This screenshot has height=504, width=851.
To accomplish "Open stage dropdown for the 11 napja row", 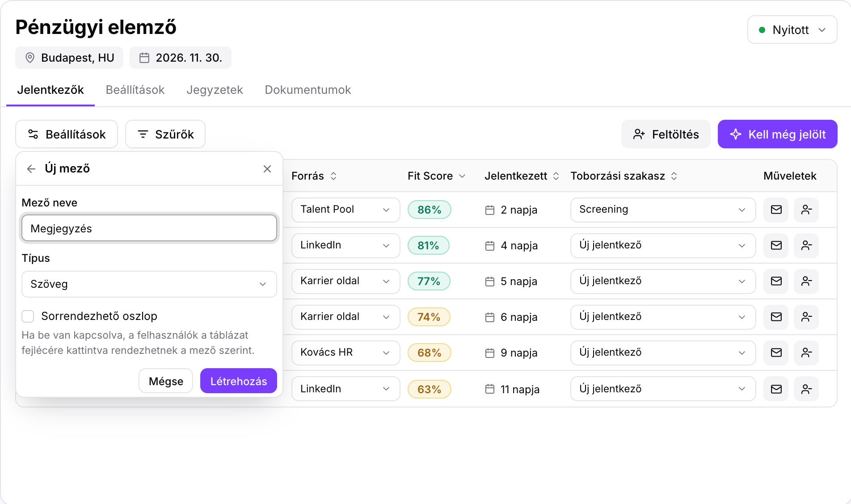I will pyautogui.click(x=663, y=389).
